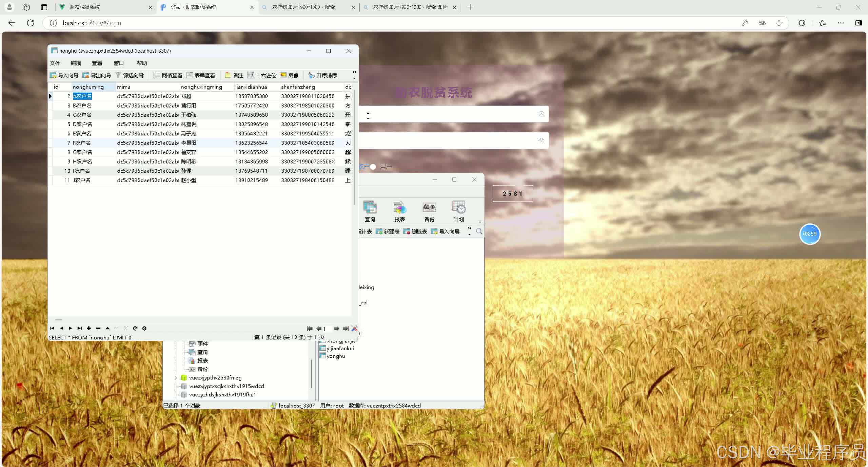Select the 用户 role radio button
This screenshot has width=868, height=467.
[373, 167]
